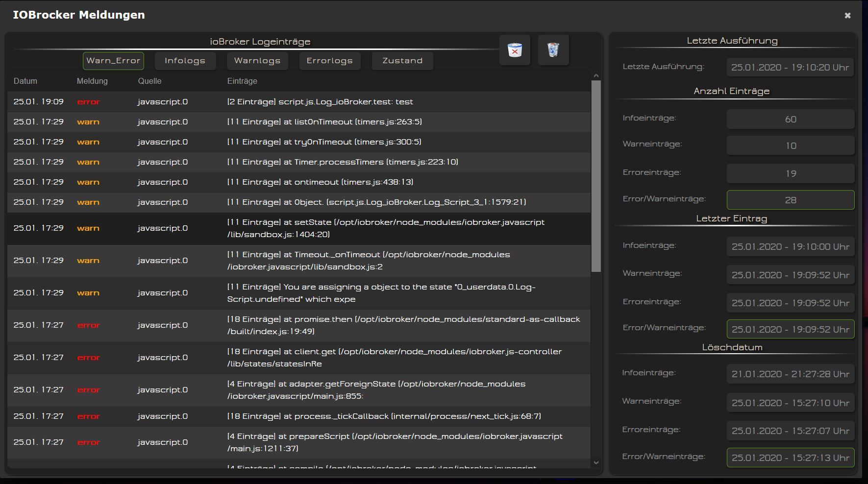Click the 'Letzter Eintrag' section heading
The image size is (868, 484).
(732, 218)
